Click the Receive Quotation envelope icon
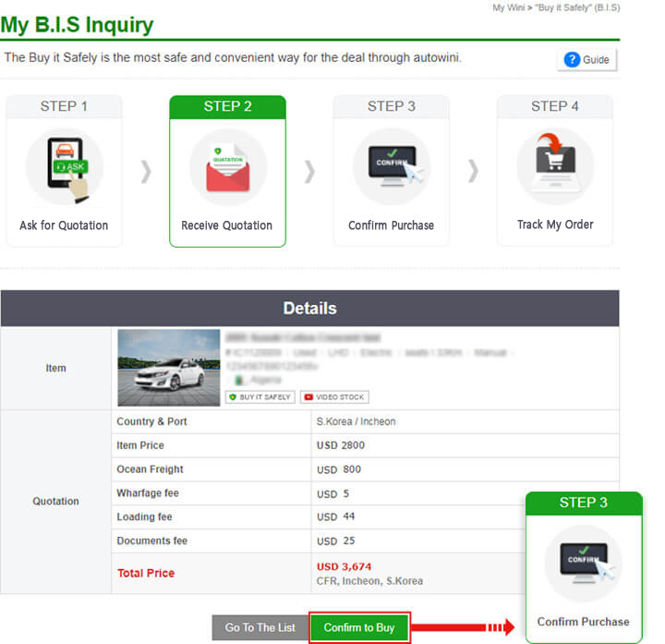The image size is (665, 644). pyautogui.click(x=227, y=167)
